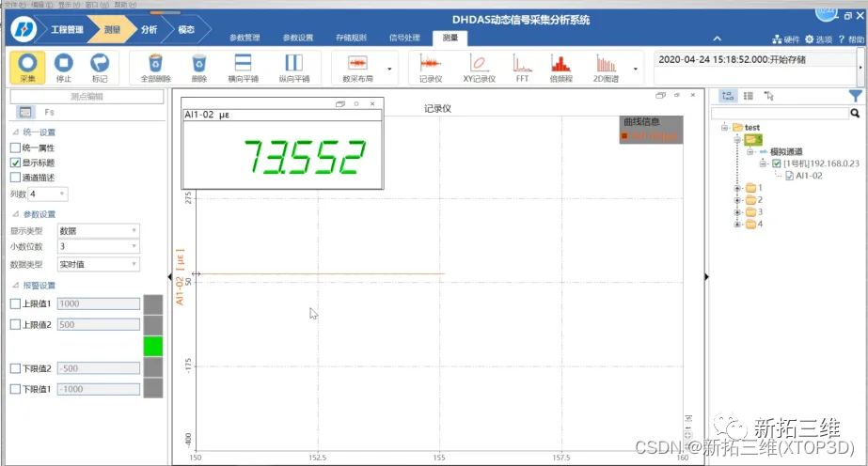Go to the 分析 step
This screenshot has height=466, width=868.
pyautogui.click(x=149, y=29)
